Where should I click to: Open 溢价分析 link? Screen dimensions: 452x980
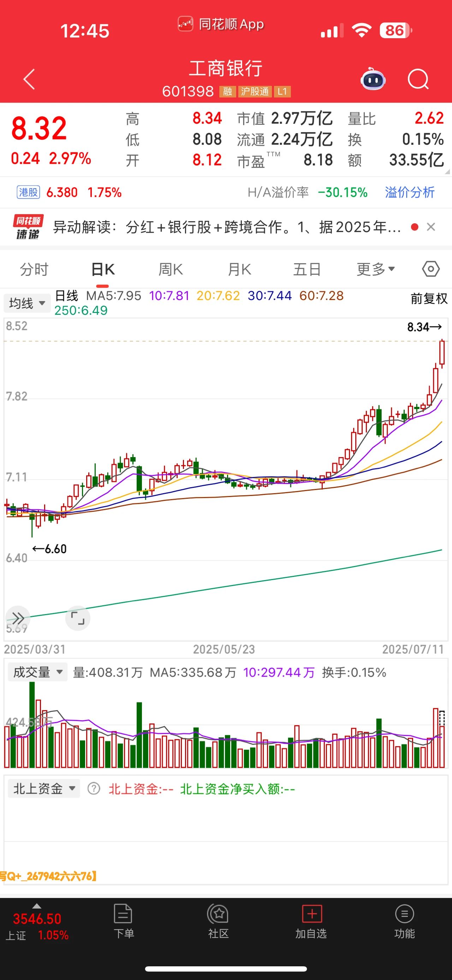tap(409, 192)
